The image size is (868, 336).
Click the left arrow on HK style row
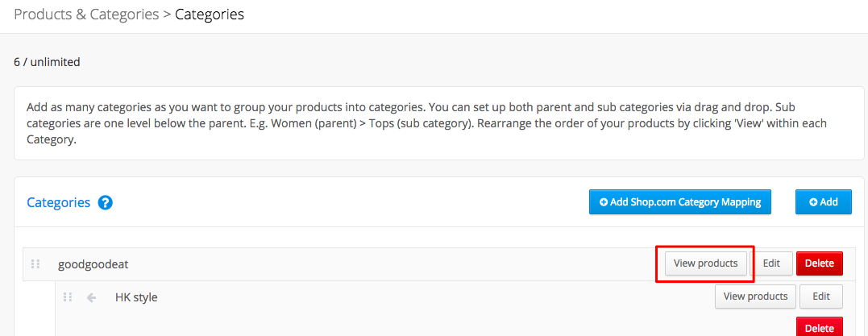[x=91, y=298]
